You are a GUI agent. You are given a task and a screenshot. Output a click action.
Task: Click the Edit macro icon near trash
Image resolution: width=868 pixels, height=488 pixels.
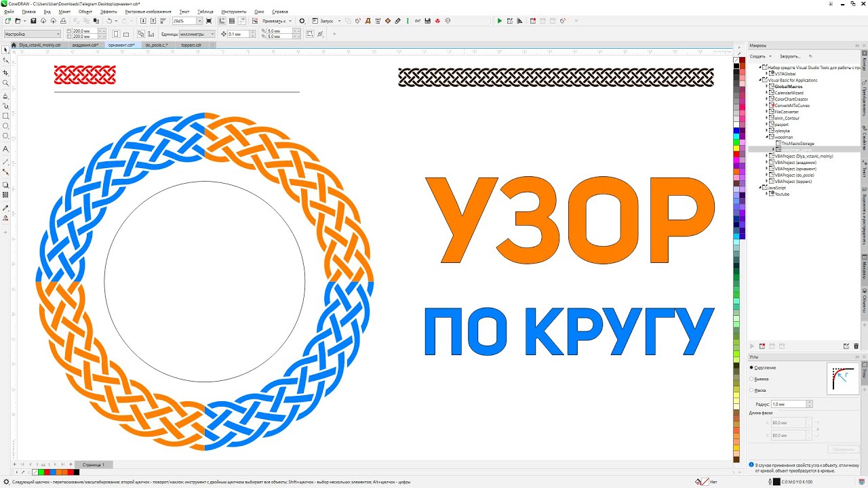(x=846, y=346)
